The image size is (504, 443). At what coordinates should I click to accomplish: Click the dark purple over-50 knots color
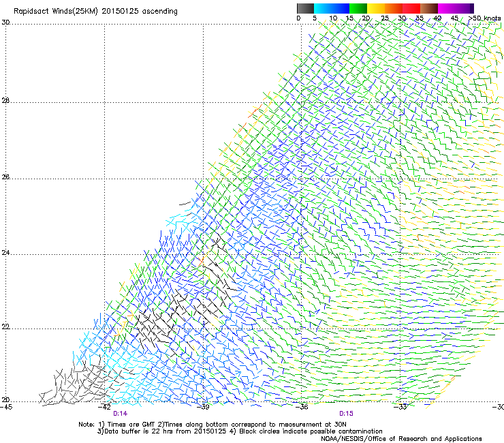click(471, 8)
